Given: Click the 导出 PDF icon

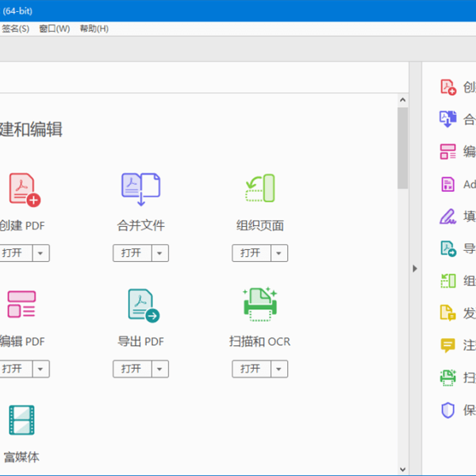Looking at the screenshot, I should pyautogui.click(x=143, y=305).
